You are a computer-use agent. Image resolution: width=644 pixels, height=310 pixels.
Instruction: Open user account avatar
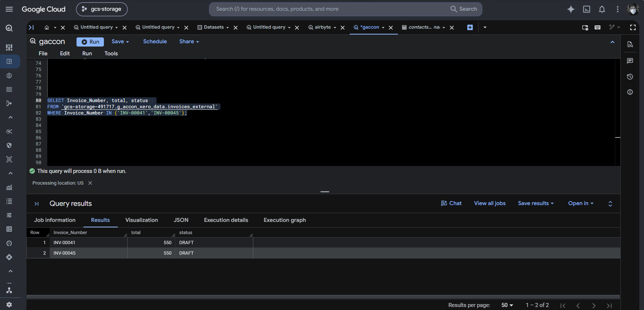(x=633, y=9)
